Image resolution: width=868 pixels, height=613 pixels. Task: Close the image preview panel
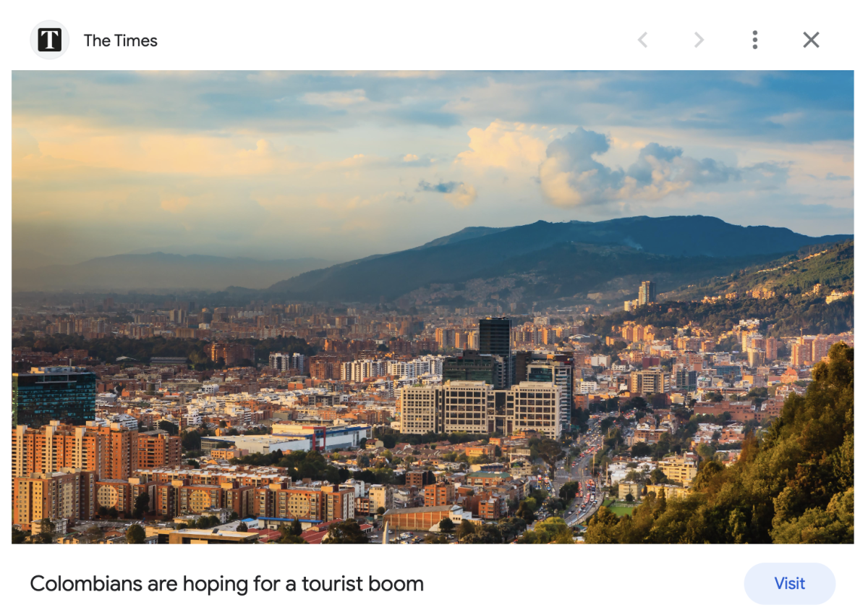811,40
